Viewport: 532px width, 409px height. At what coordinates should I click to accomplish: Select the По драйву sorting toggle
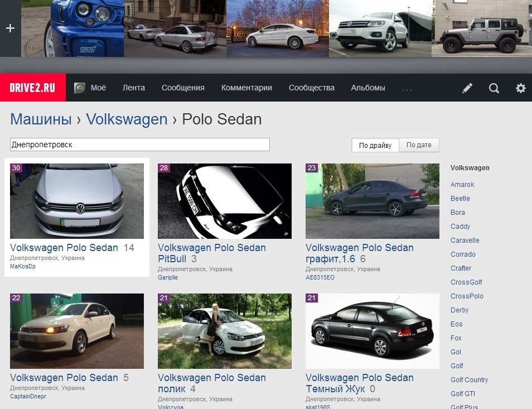click(x=375, y=145)
